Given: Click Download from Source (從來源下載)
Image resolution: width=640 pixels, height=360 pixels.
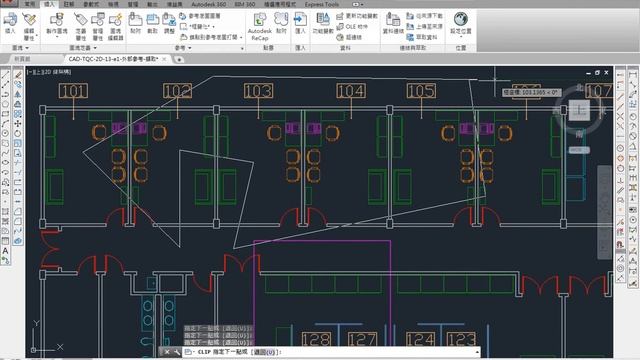Looking at the screenshot, I should click(x=424, y=16).
